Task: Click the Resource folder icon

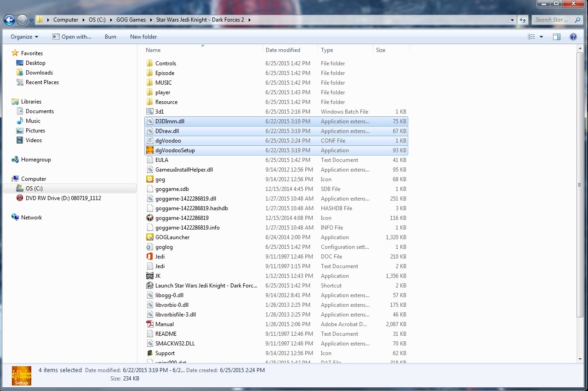Action: tap(149, 102)
